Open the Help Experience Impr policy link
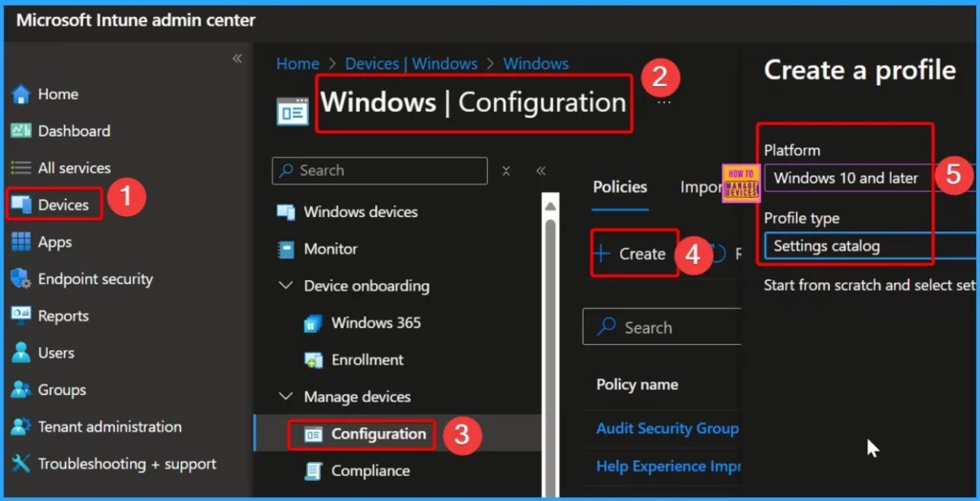This screenshot has width=980, height=501. (x=668, y=466)
